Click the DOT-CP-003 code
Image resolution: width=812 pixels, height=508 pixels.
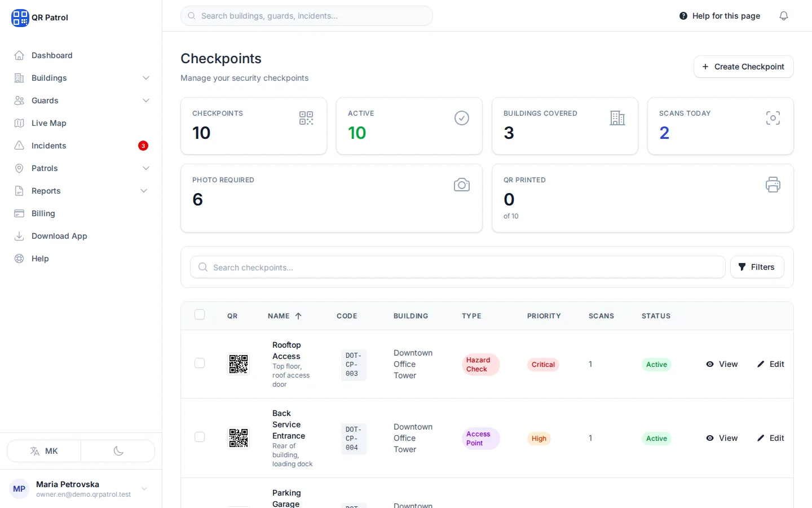(354, 365)
